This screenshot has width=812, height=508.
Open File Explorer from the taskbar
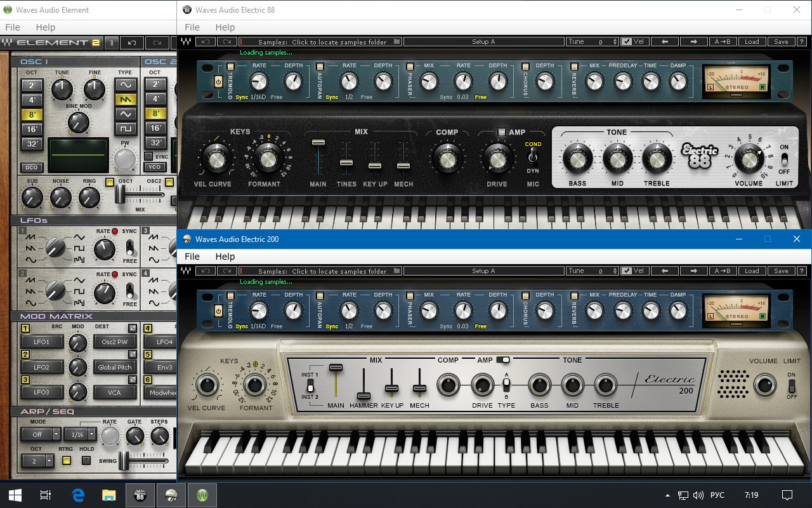pos(109,495)
